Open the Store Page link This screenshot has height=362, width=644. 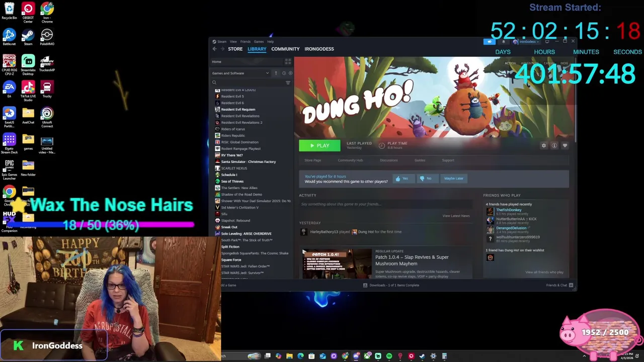point(312,160)
